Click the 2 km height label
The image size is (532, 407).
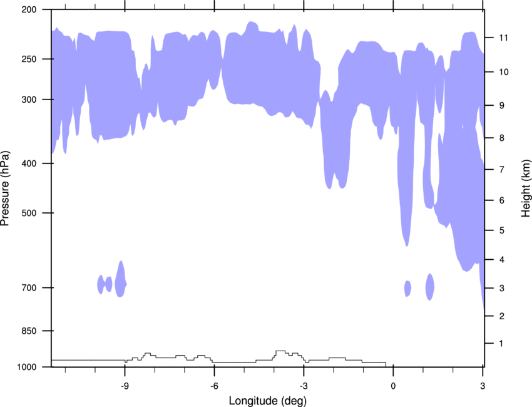point(502,316)
